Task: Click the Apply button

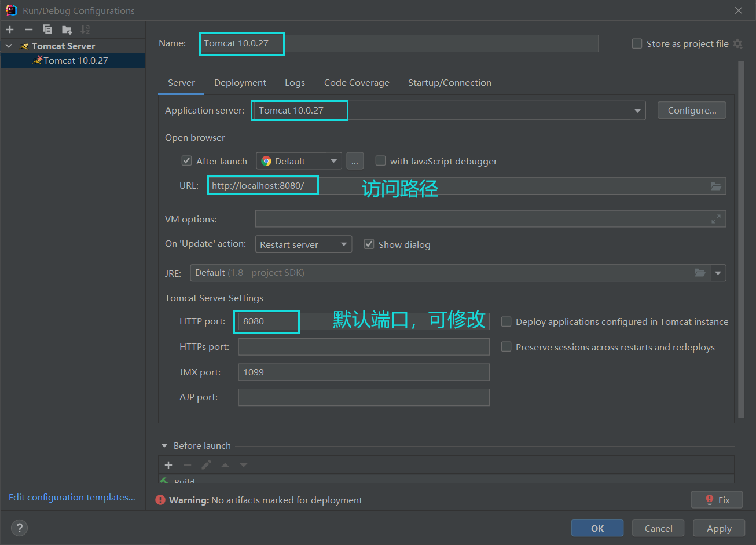Action: point(719,528)
